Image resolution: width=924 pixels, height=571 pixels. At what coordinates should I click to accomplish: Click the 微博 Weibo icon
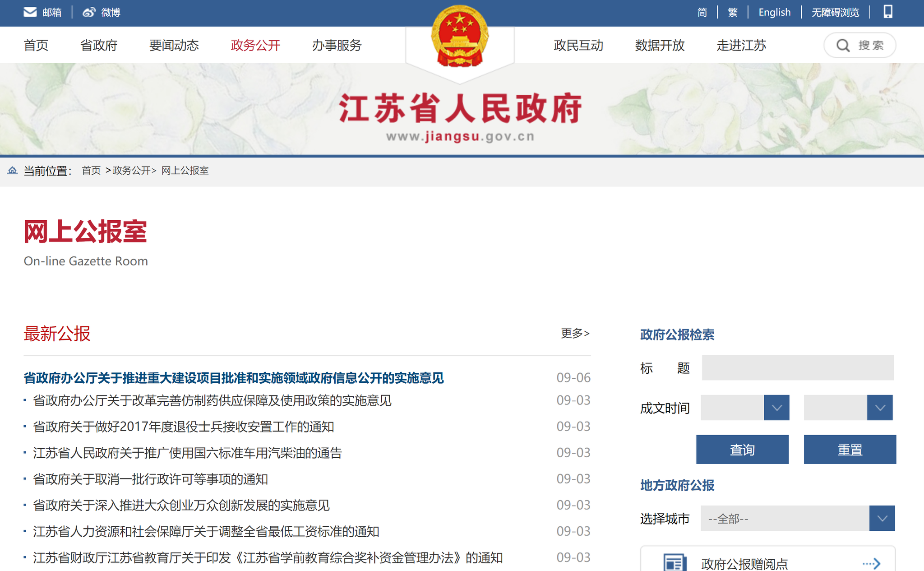click(x=88, y=12)
